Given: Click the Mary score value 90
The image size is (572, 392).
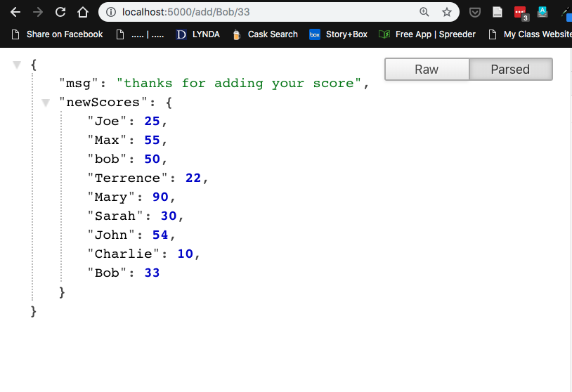Looking at the screenshot, I should tap(160, 197).
